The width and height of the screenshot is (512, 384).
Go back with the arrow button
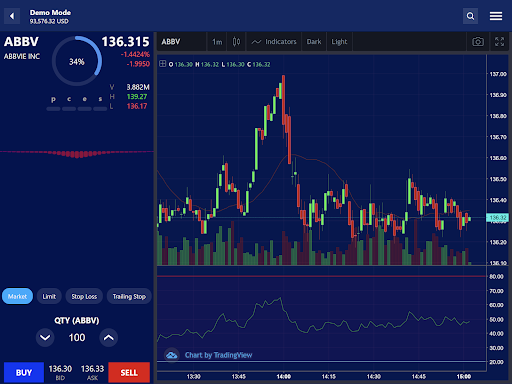click(12, 16)
